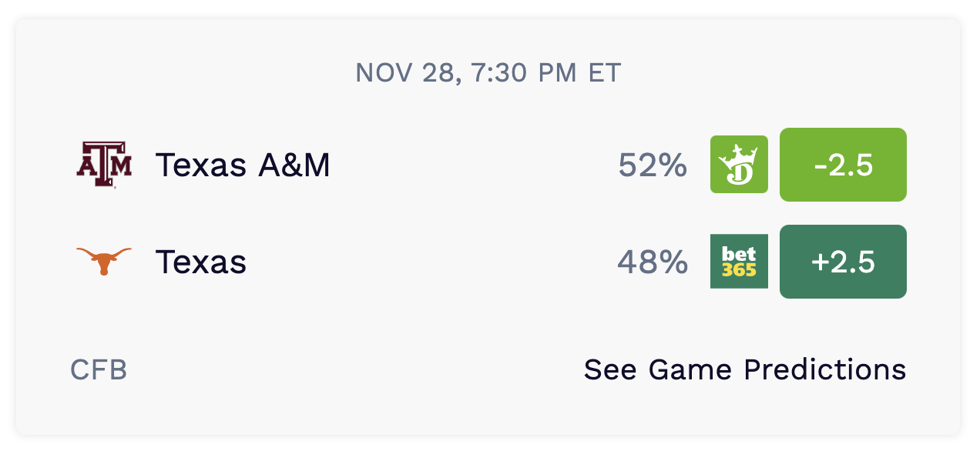
Task: Select the -2.5 spread for Texas A&M
Action: point(843,165)
